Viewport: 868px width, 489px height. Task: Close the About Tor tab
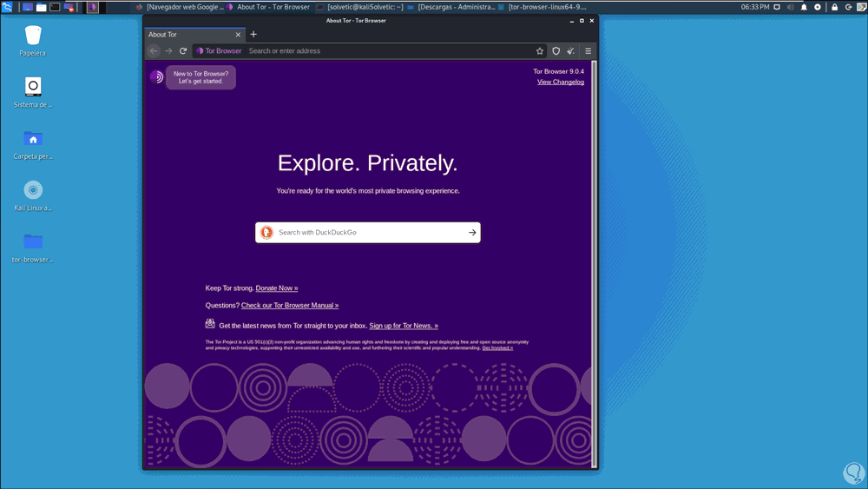click(x=238, y=35)
